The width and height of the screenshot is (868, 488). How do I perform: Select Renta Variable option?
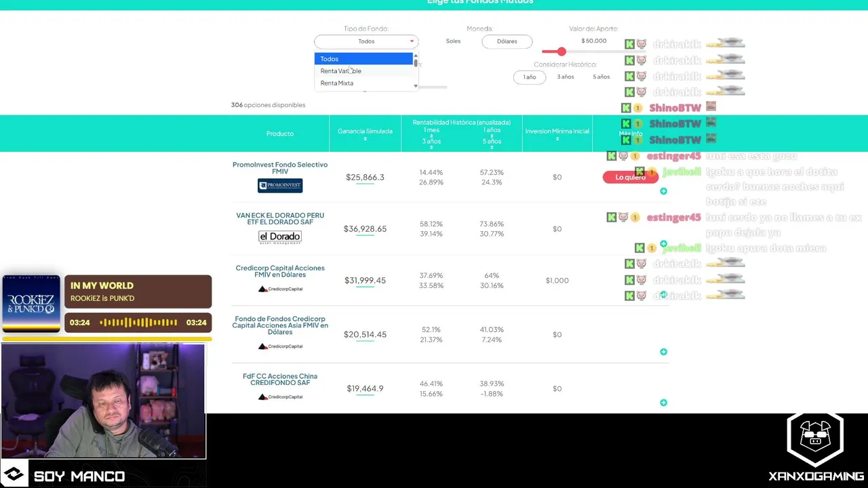pos(363,71)
